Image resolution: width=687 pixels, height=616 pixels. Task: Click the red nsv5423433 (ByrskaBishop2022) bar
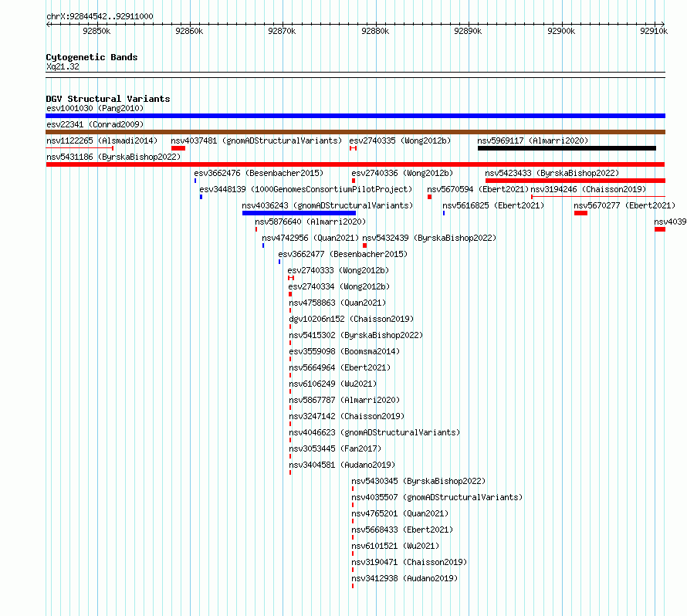[x=575, y=181]
